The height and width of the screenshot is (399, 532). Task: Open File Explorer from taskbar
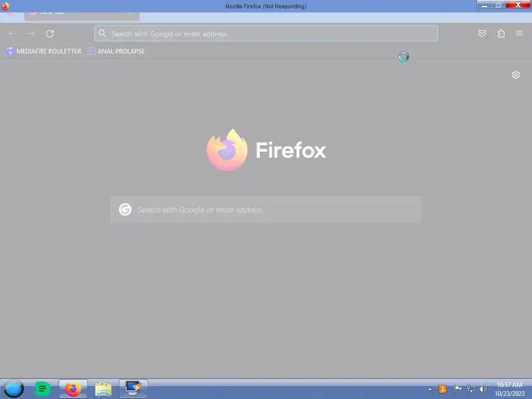[x=103, y=389]
